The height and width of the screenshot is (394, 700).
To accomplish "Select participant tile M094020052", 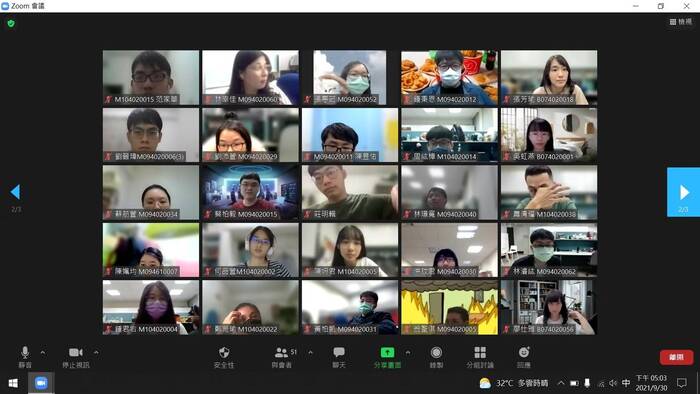I will tap(350, 77).
